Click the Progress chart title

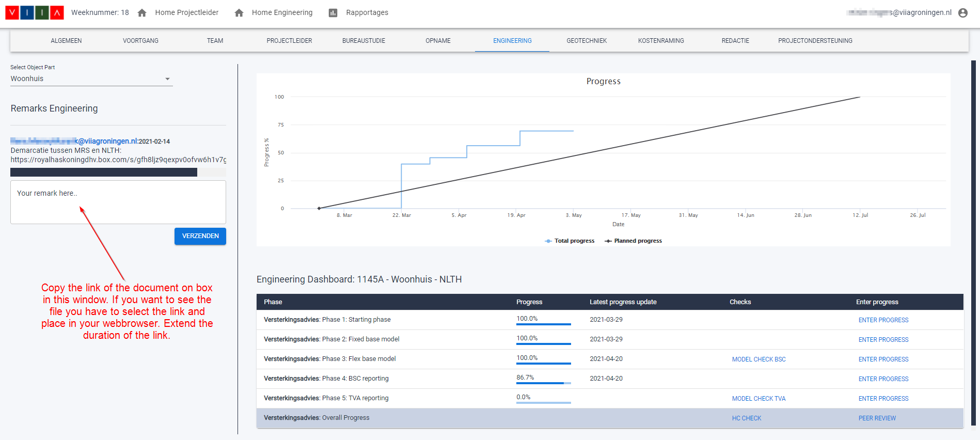(604, 81)
